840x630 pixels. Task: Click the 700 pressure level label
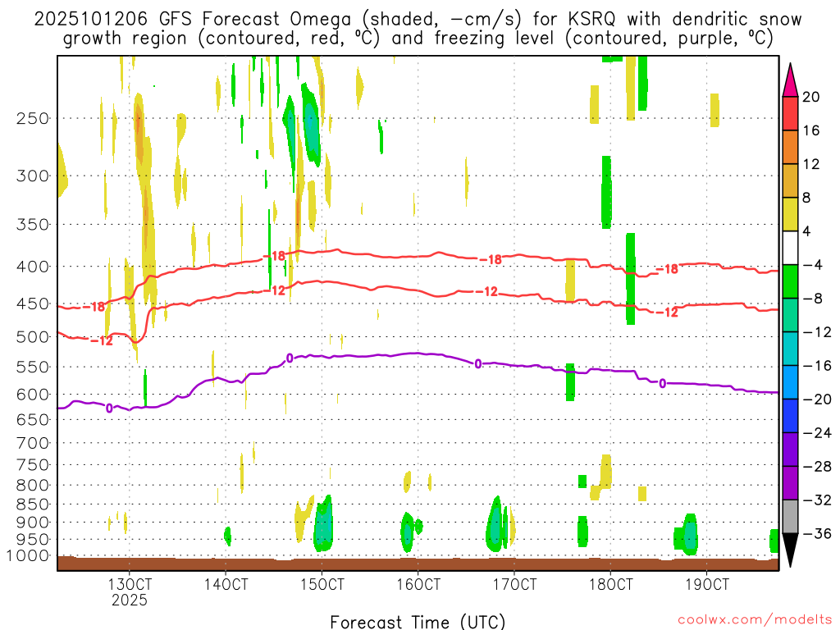pos(33,443)
